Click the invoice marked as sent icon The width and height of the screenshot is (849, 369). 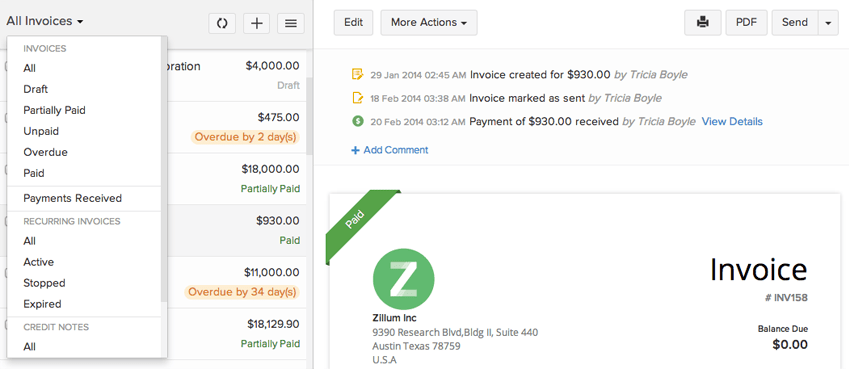coord(357,98)
